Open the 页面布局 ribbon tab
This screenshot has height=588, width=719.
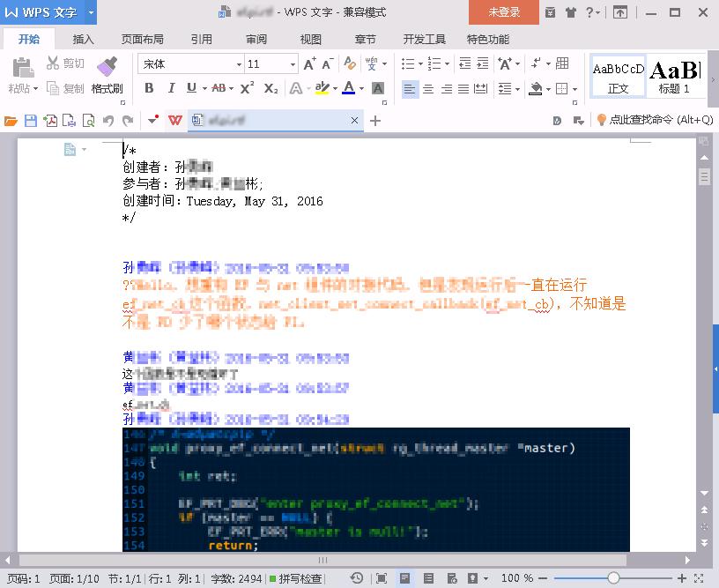[x=142, y=39]
